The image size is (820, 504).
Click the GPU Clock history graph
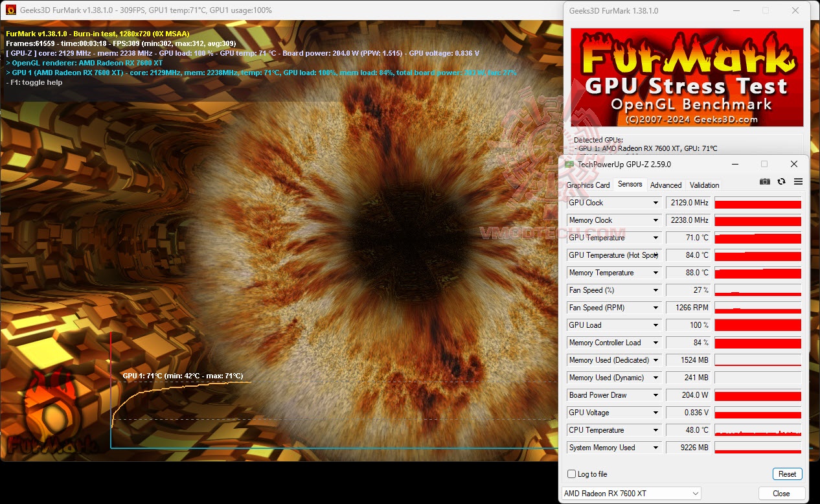coord(758,203)
